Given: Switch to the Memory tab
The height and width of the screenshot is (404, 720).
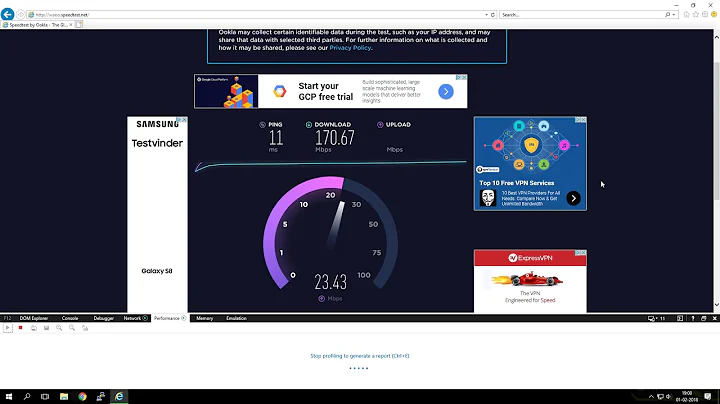Looking at the screenshot, I should tap(204, 318).
